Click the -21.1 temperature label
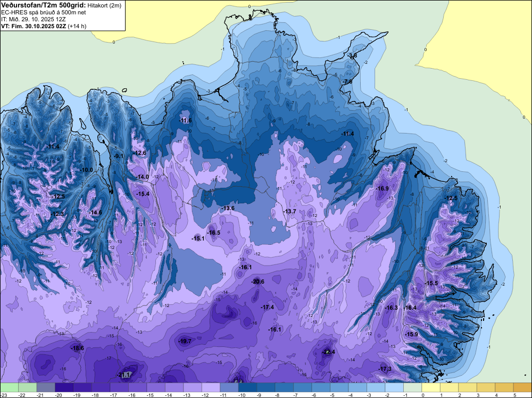This screenshot has height=398, width=532. (124, 375)
